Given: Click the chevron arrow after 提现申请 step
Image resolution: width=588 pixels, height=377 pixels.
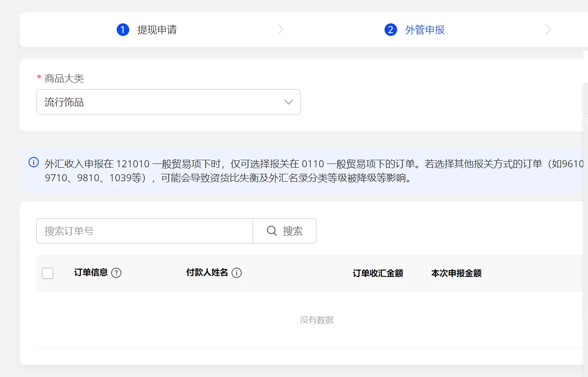Looking at the screenshot, I should pyautogui.click(x=280, y=30).
